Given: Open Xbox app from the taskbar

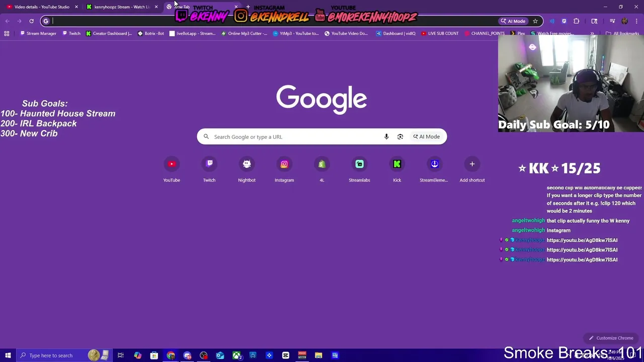Looking at the screenshot, I should pos(236,355).
